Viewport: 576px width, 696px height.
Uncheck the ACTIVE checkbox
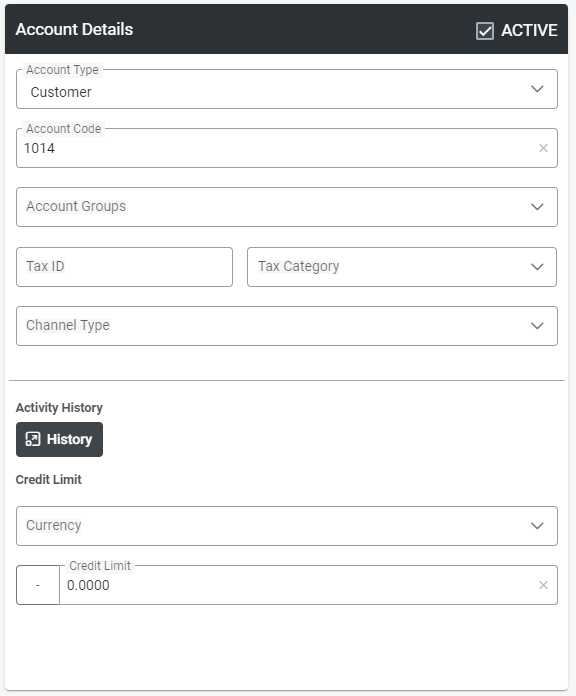pos(485,31)
